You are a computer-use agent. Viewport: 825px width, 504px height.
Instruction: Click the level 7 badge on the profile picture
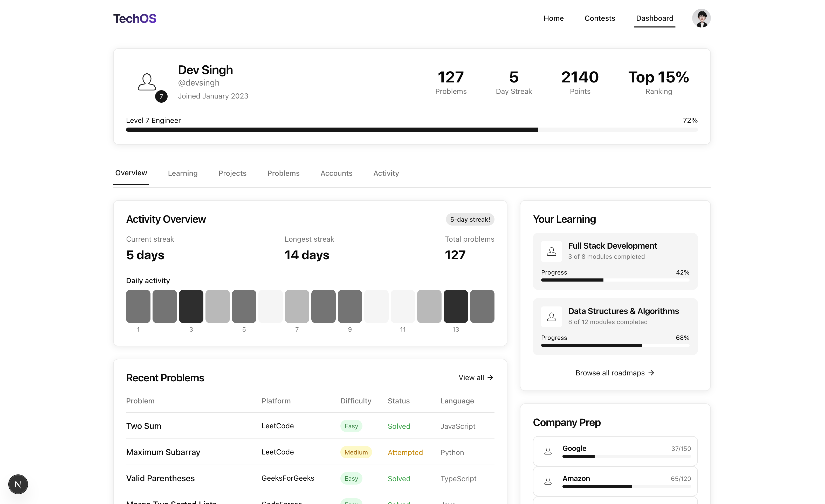(x=162, y=97)
